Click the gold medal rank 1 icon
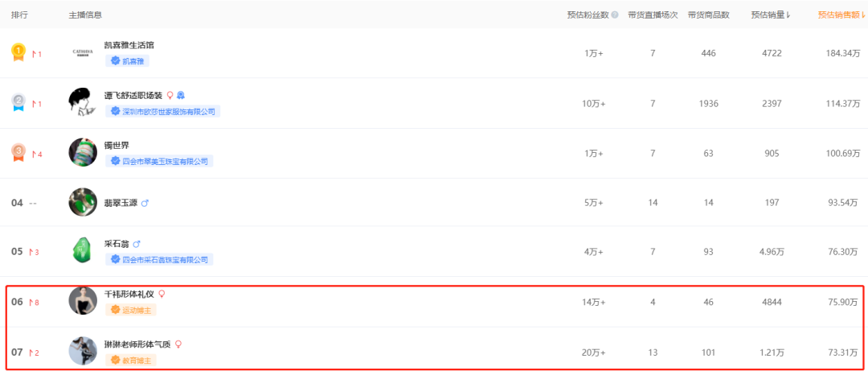This screenshot has height=371, width=868. pos(18,53)
